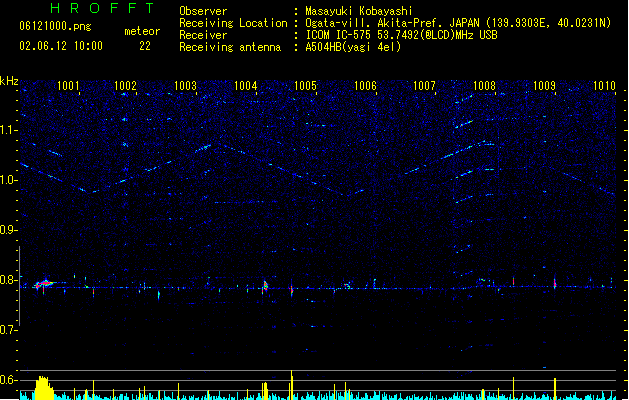Click the 1.0 frequency axis label
This screenshot has height=400, width=629.
click(9, 180)
